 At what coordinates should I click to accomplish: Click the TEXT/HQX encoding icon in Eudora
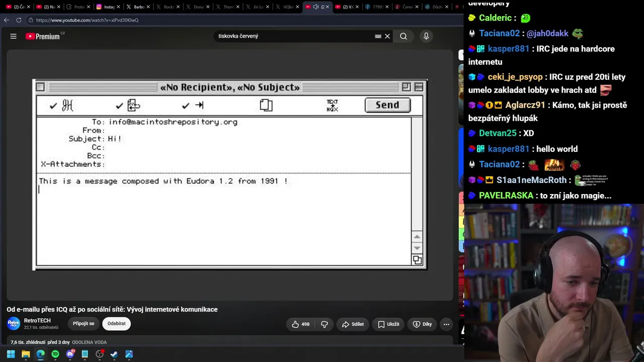(332, 105)
